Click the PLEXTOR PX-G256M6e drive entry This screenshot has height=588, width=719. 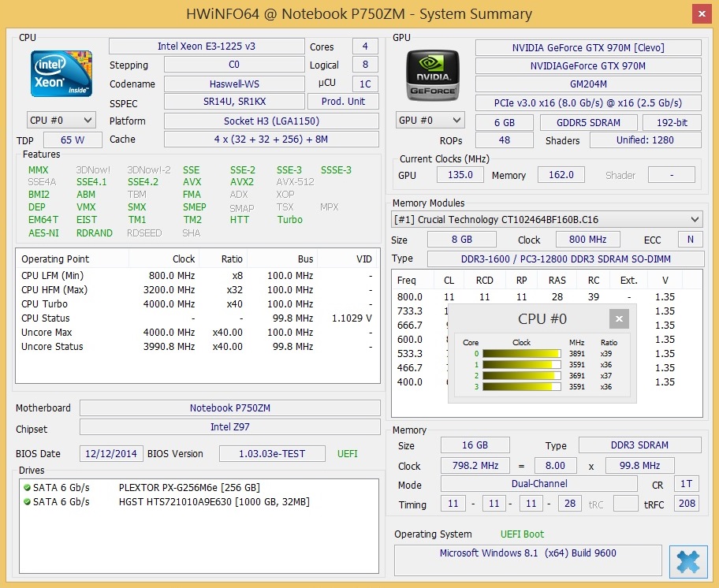tap(189, 488)
